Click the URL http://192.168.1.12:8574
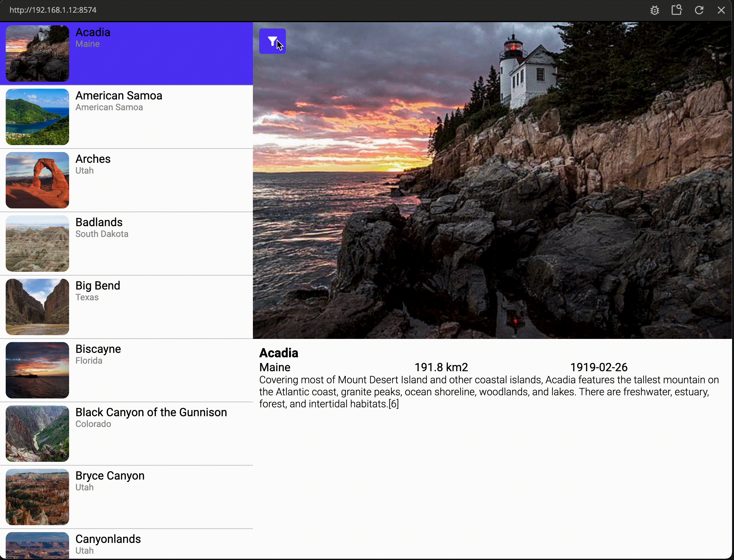Image resolution: width=734 pixels, height=560 pixels. pyautogui.click(x=53, y=10)
